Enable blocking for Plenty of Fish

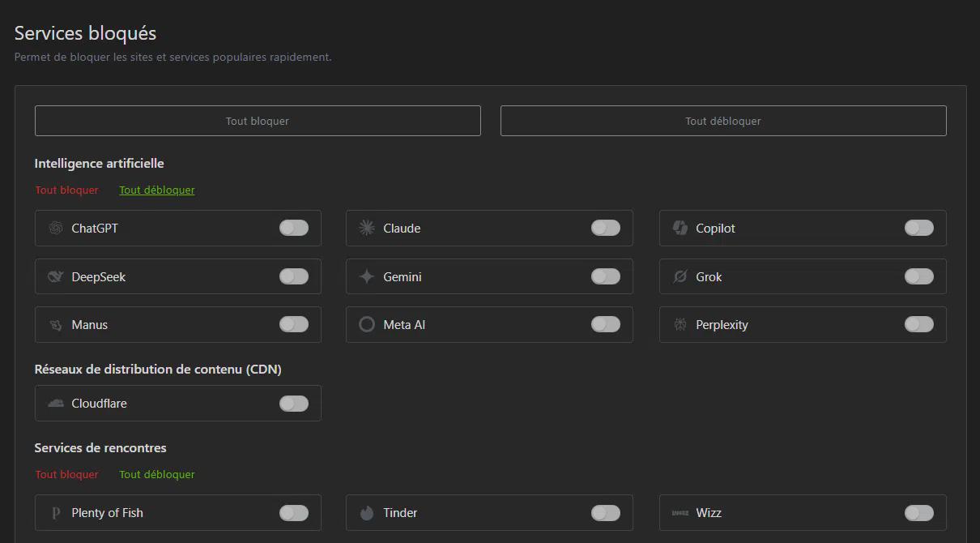point(294,513)
